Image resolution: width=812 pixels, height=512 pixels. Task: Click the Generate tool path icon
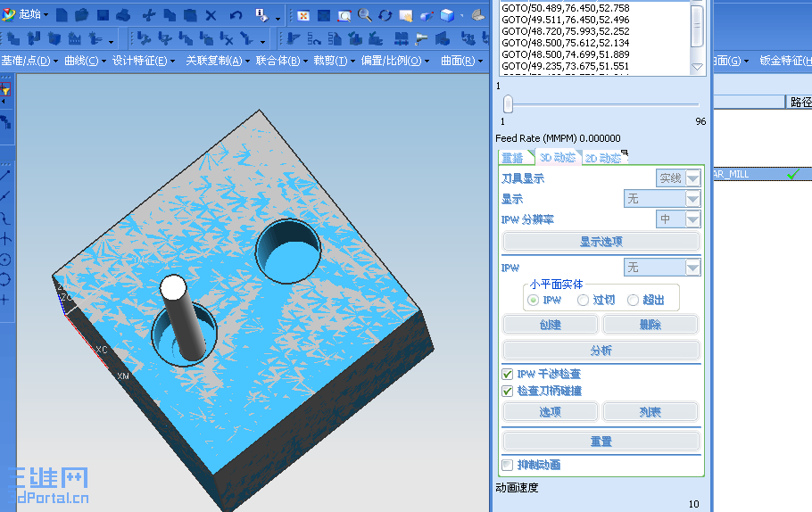(293, 38)
